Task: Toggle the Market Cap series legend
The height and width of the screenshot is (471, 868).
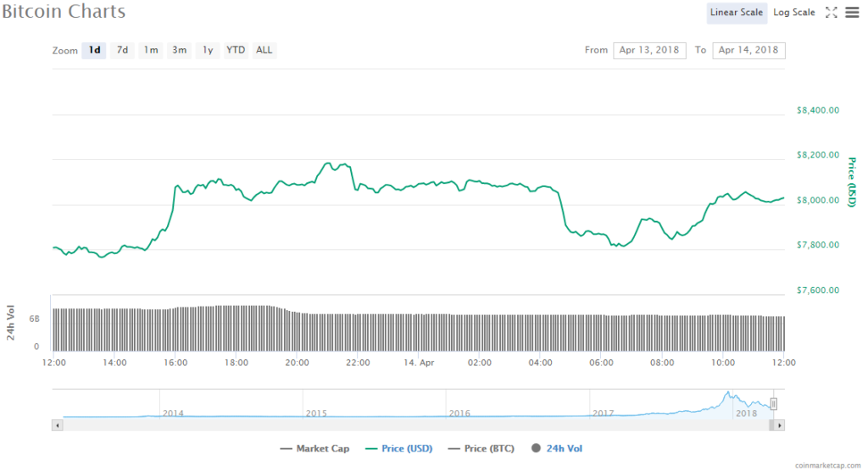Action: point(314,448)
